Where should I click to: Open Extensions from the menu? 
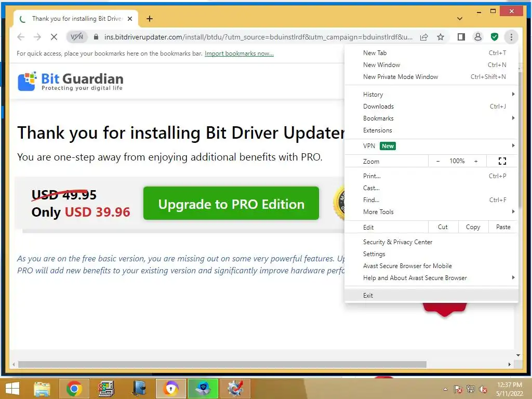click(x=431, y=130)
